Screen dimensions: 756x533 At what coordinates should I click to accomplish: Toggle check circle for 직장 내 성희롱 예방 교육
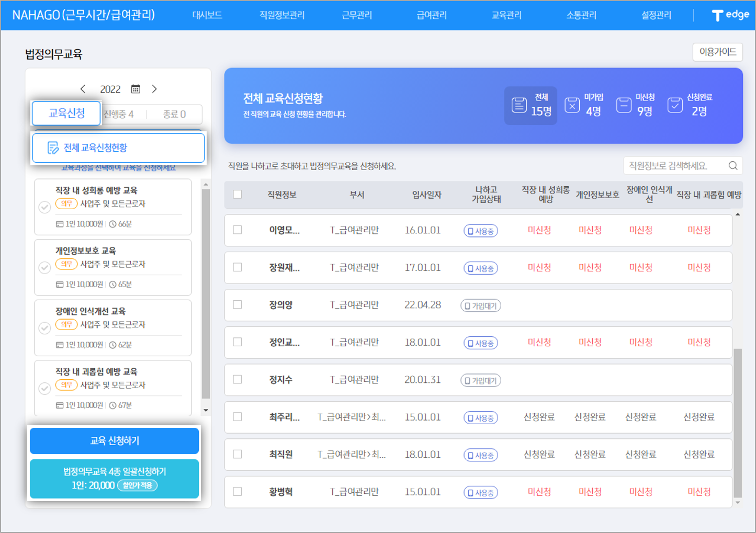[x=45, y=207]
